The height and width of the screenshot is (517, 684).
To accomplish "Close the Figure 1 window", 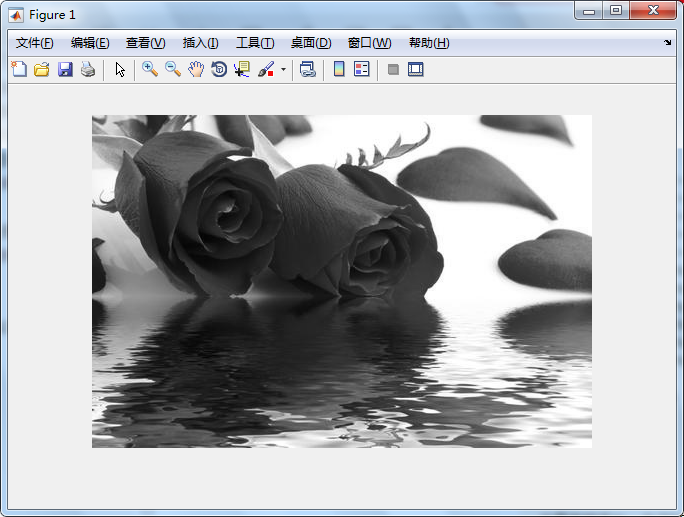I will (x=653, y=11).
